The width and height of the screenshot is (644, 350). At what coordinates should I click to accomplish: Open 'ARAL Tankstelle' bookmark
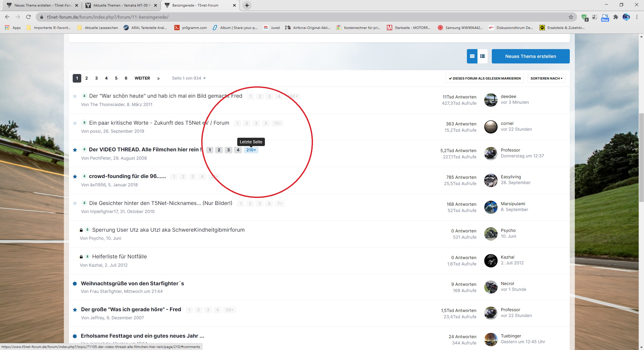pos(145,28)
